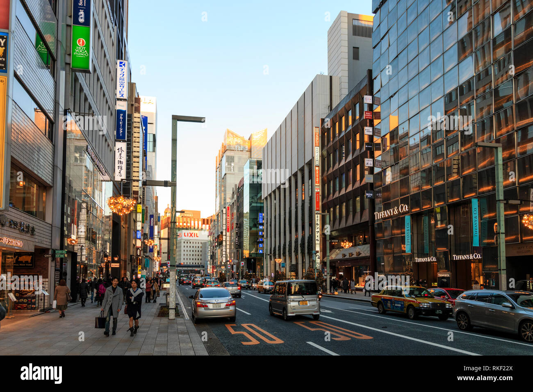
Task: Click the glowing chandelier decoration over the left sidewalk
Action: click(x=121, y=205)
